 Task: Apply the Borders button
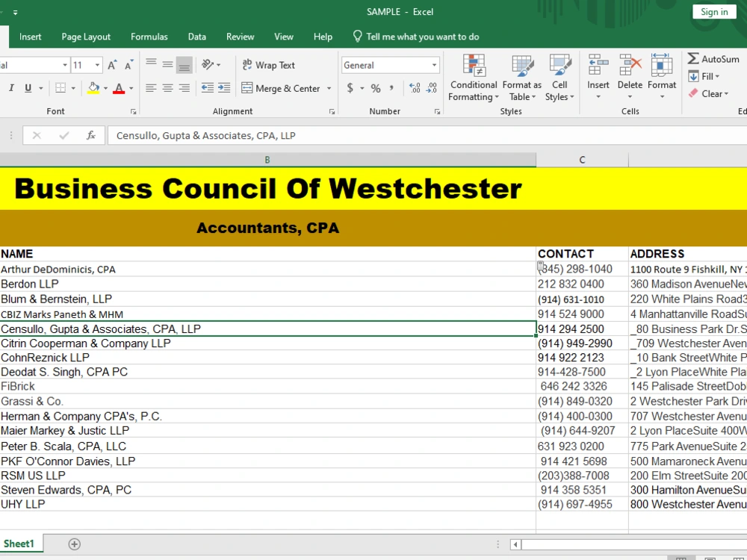(61, 88)
